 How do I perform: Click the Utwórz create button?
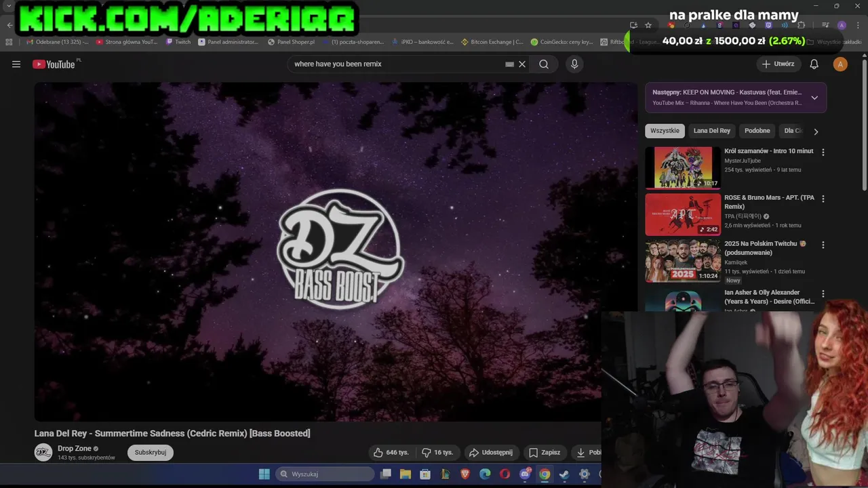point(778,64)
